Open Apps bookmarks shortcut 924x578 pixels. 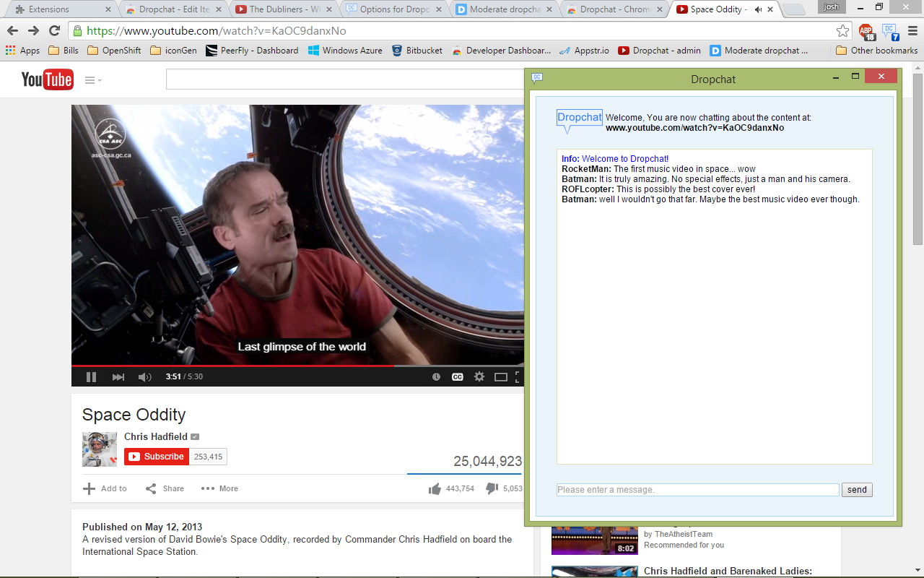(x=22, y=51)
